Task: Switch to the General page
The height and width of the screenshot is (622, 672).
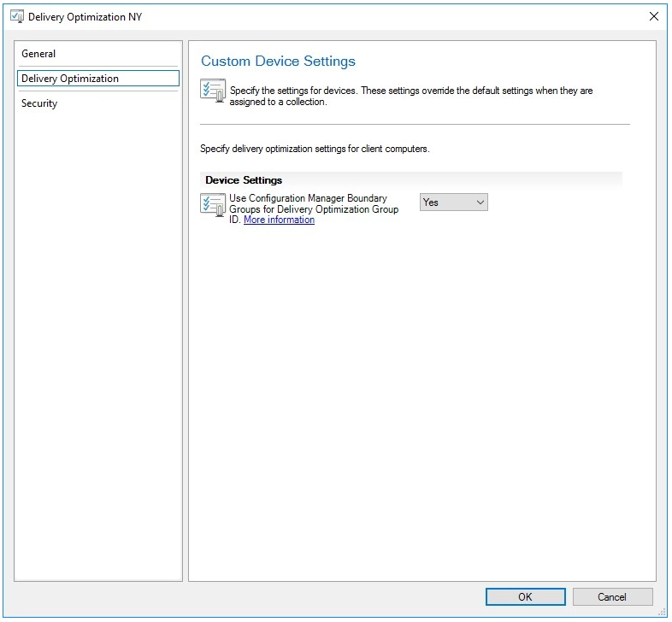Action: (38, 54)
